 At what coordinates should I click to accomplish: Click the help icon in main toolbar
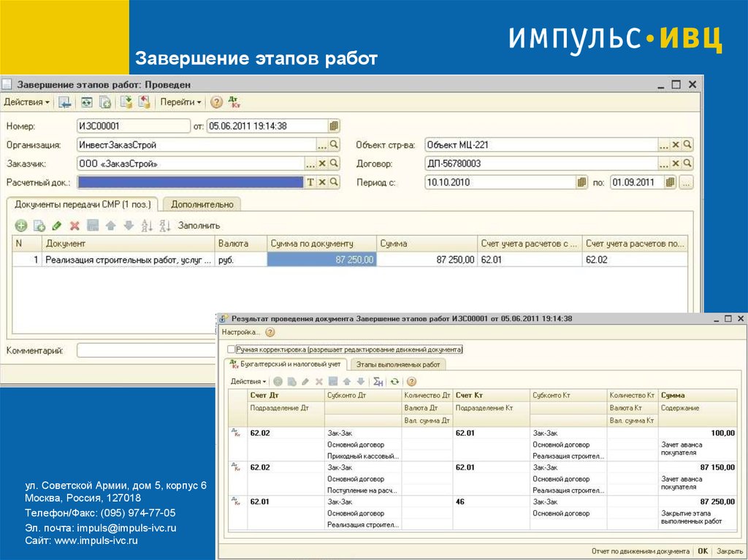[216, 102]
